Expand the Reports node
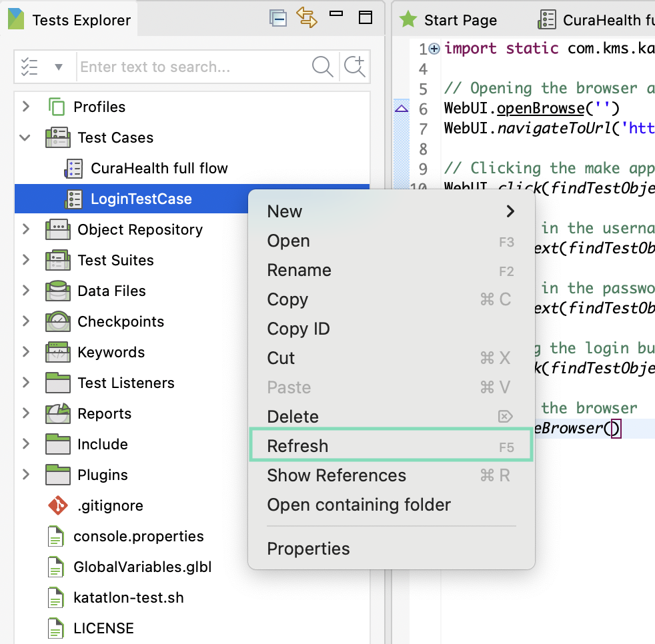The image size is (655, 644). click(26, 413)
